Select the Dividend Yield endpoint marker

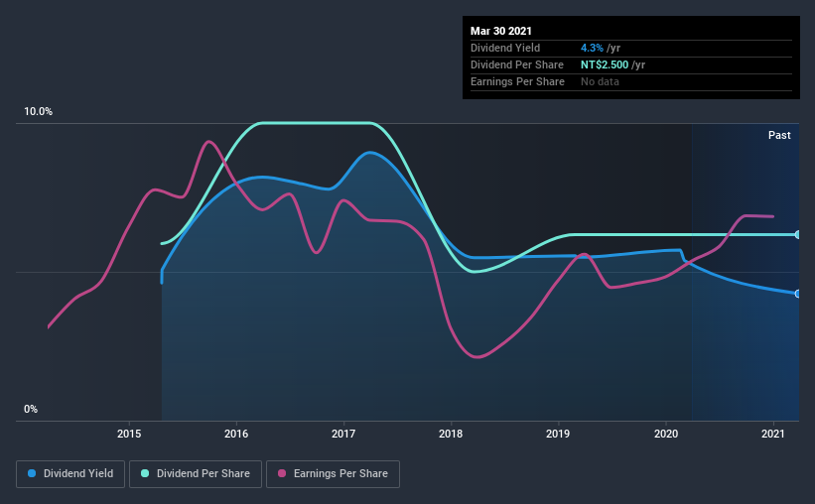pos(798,294)
